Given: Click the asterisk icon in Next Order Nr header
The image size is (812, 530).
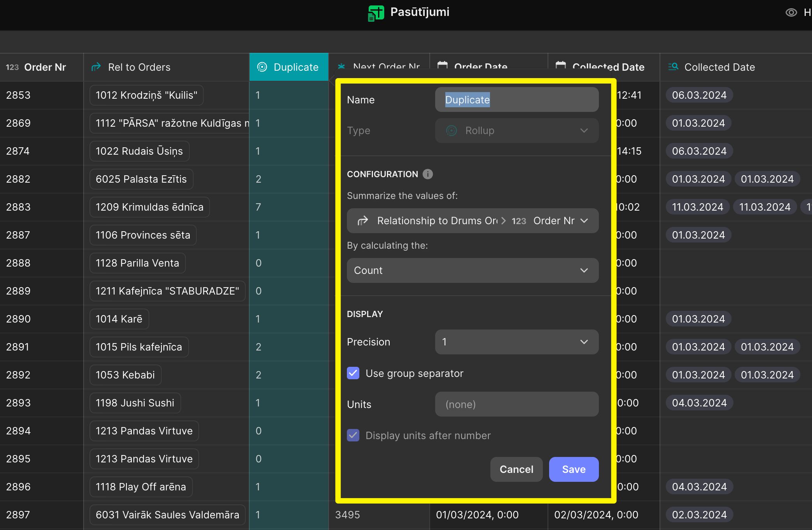Looking at the screenshot, I should [341, 66].
